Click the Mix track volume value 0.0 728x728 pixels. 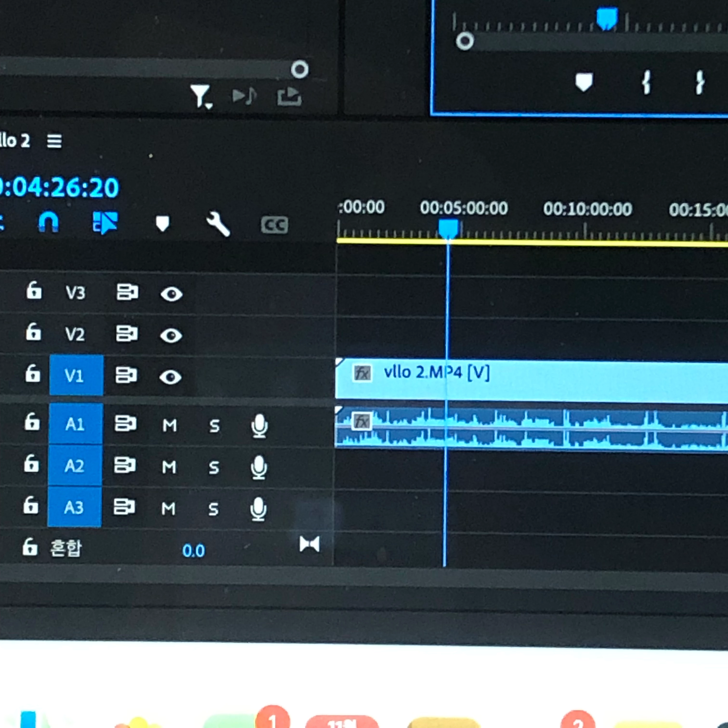[193, 551]
